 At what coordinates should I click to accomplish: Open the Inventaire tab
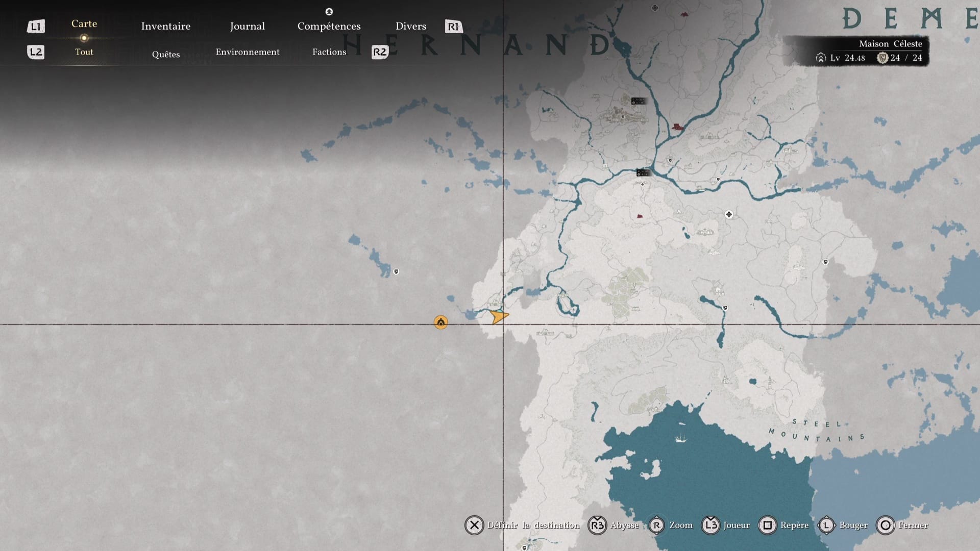coord(165,26)
